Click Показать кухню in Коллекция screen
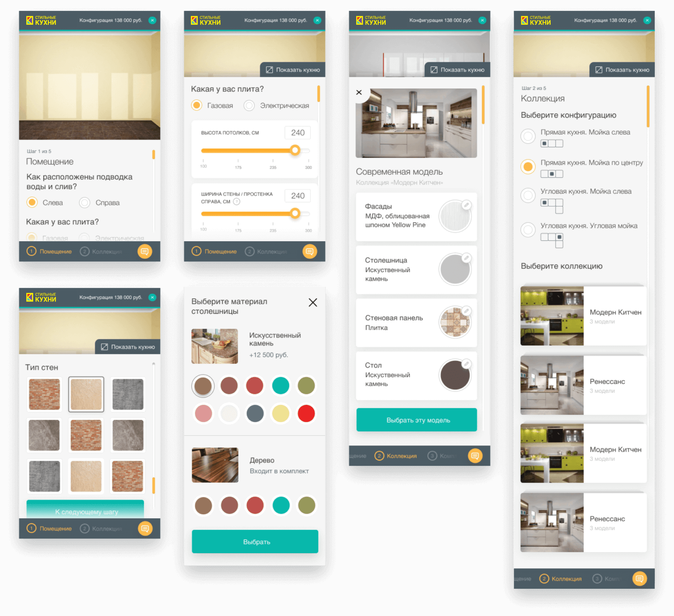674x616 pixels. 622,70
